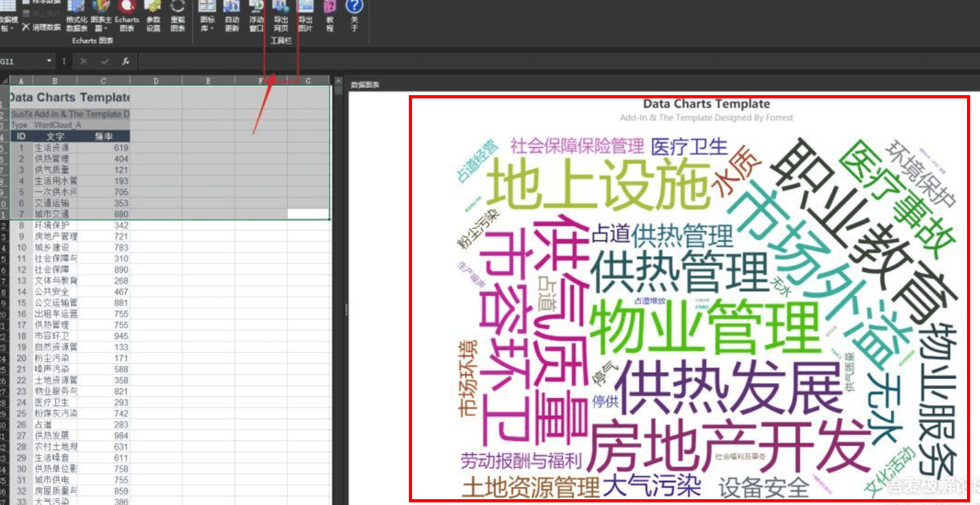
Task: Click the word 供热发展 in the cloud
Action: (x=729, y=389)
